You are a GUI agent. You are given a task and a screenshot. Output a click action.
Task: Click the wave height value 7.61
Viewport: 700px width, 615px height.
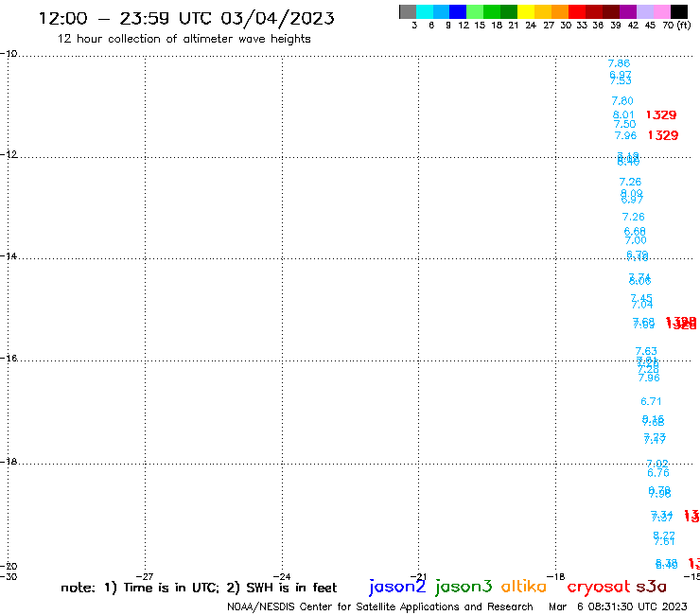click(x=664, y=541)
